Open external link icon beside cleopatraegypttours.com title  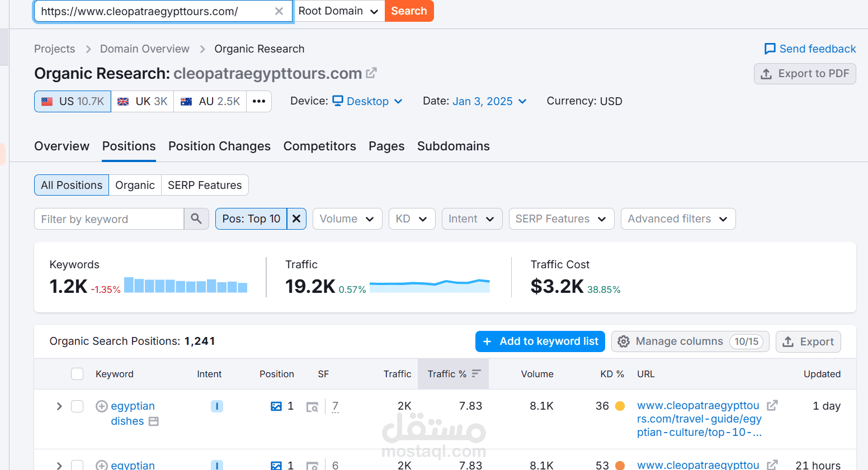tap(371, 73)
